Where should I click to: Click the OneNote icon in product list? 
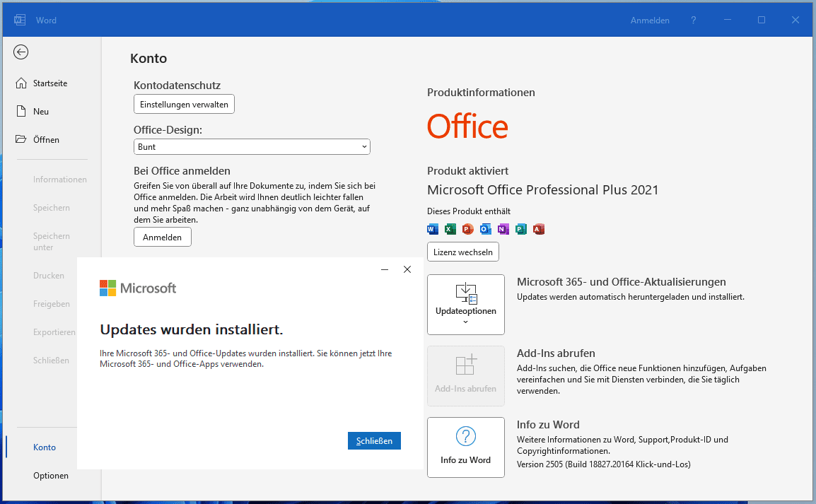503,229
